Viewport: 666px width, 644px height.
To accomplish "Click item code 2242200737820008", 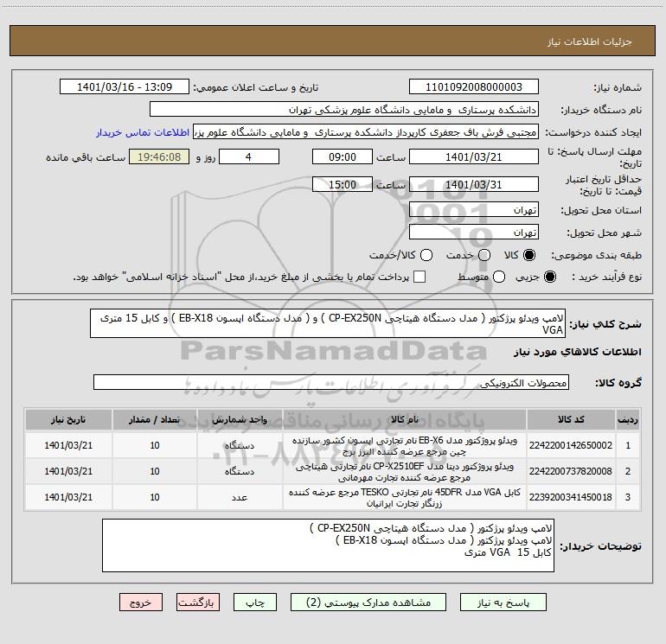I will [x=571, y=471].
